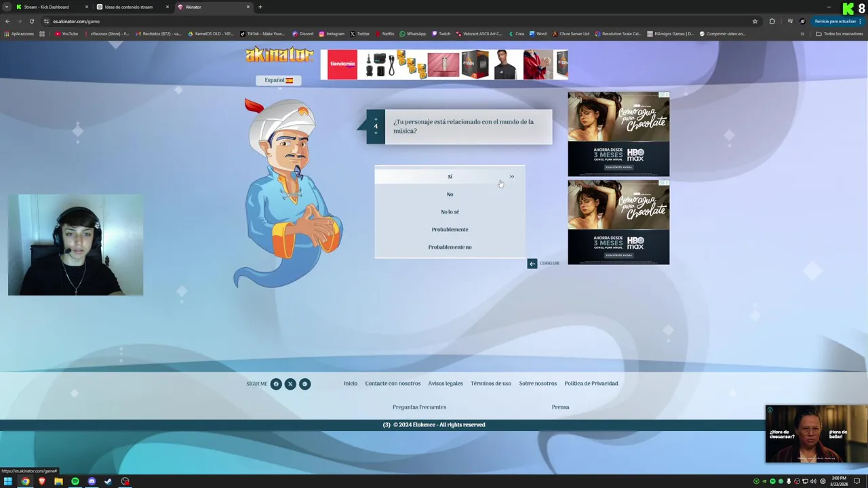
Task: Open Akinator's Facebook page icon
Action: click(276, 384)
